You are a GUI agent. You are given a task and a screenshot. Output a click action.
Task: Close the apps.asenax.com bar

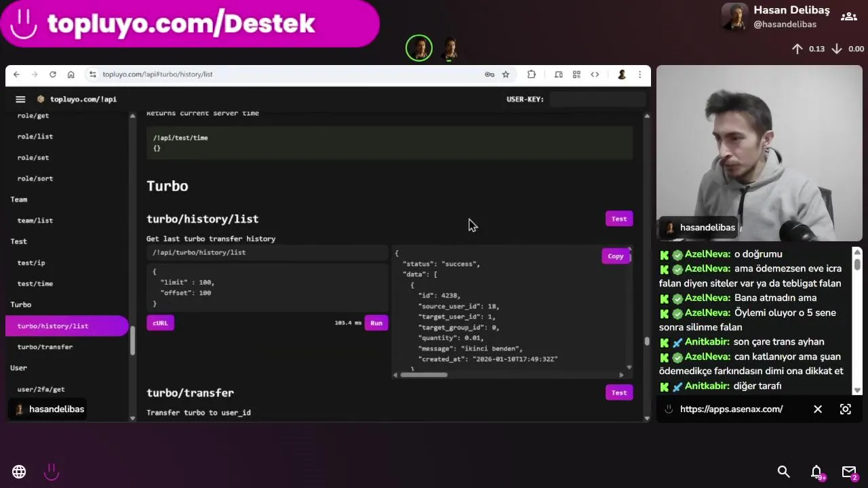[x=818, y=409]
